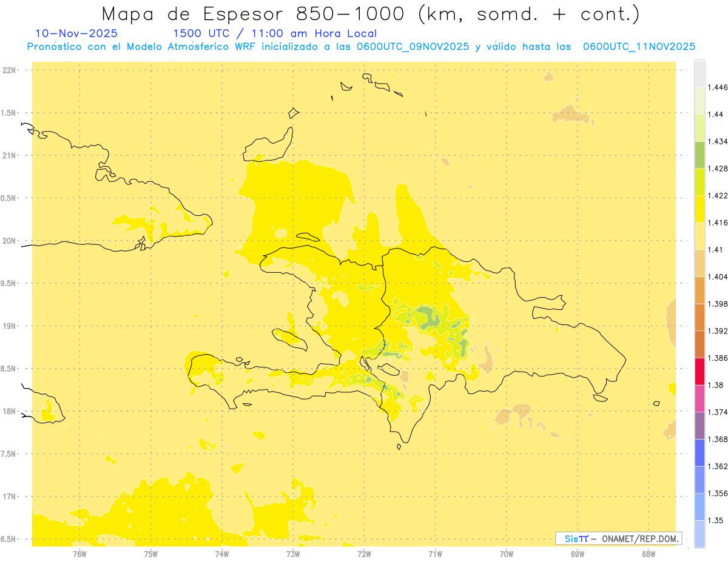Pick the periwinkle swatch between 1.356 and 1.362

tap(699, 480)
